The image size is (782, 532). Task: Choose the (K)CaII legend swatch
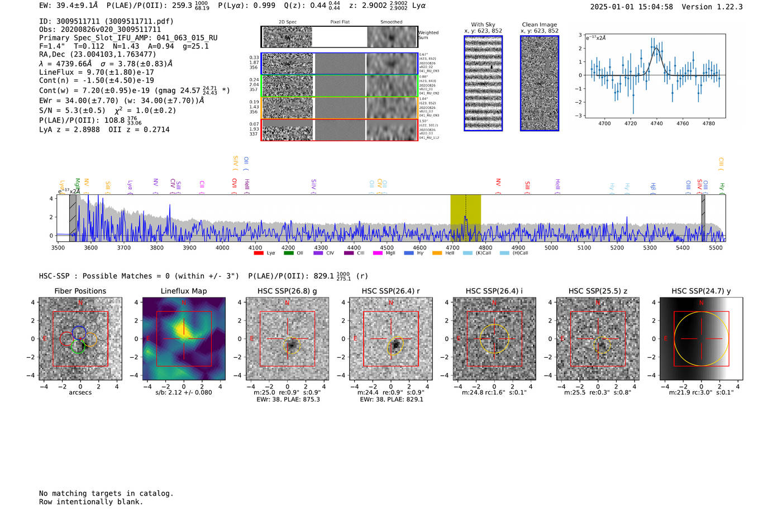point(468,253)
